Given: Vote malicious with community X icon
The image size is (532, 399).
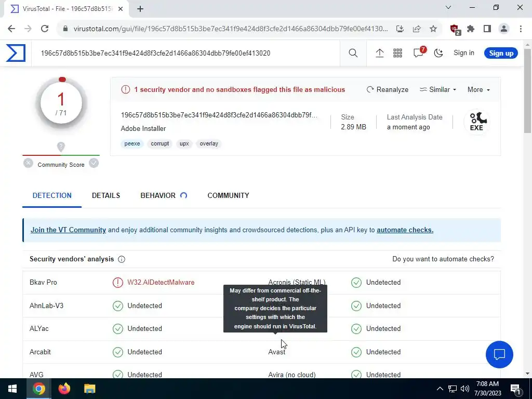Looking at the screenshot, I should (x=28, y=163).
